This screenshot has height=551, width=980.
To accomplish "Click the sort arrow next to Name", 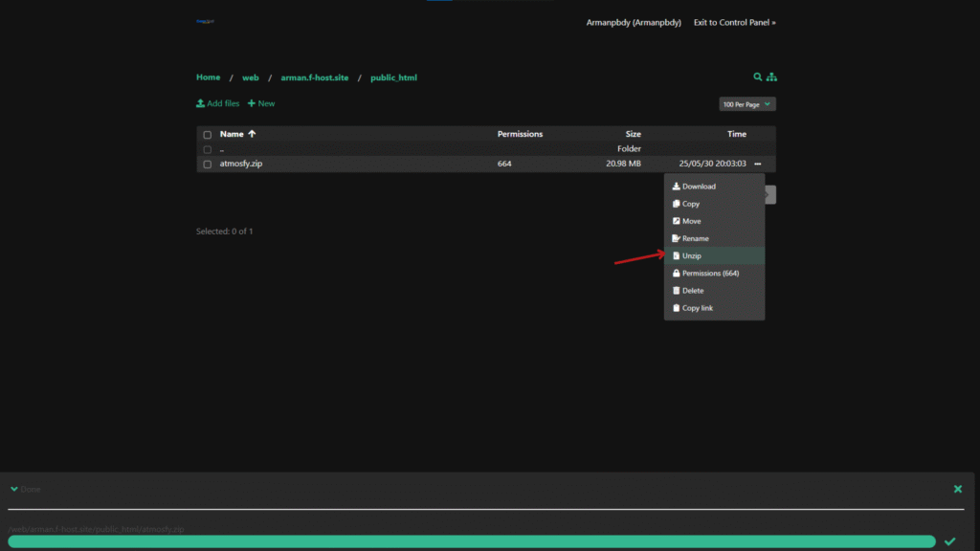I will point(252,134).
